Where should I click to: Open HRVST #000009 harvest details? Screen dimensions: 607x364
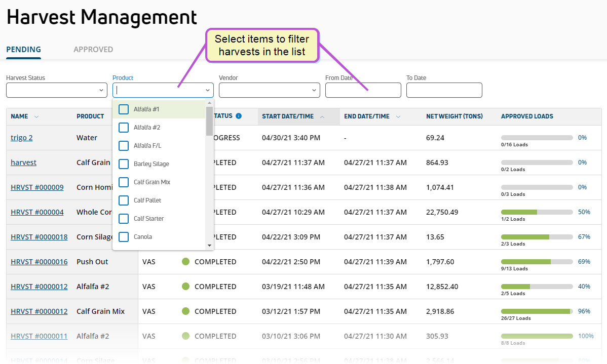pos(37,187)
